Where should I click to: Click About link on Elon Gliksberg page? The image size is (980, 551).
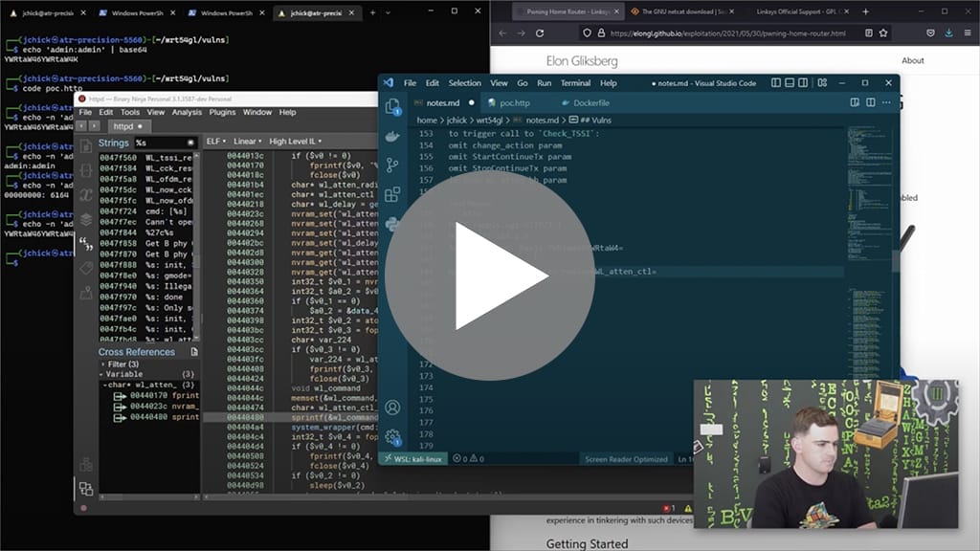click(912, 60)
